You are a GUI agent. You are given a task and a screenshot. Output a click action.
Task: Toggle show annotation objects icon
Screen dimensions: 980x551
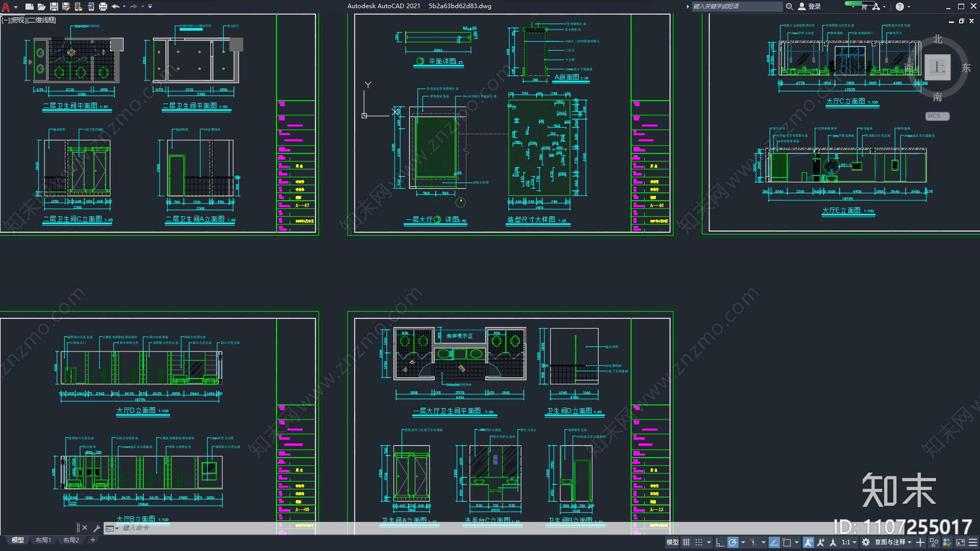click(x=809, y=542)
